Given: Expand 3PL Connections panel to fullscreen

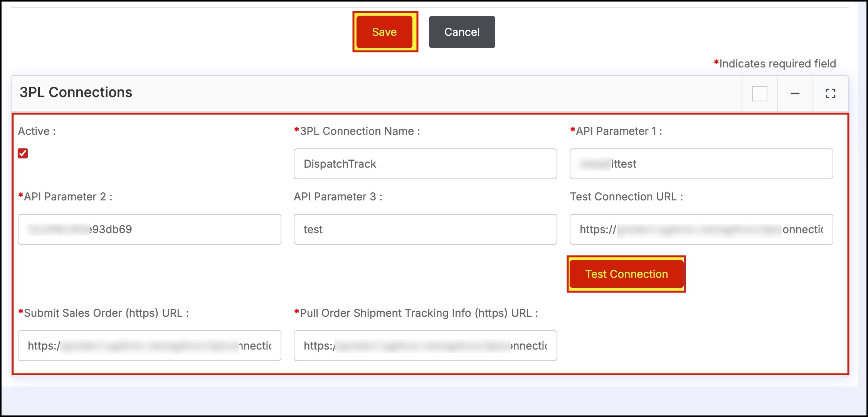Looking at the screenshot, I should coord(830,94).
